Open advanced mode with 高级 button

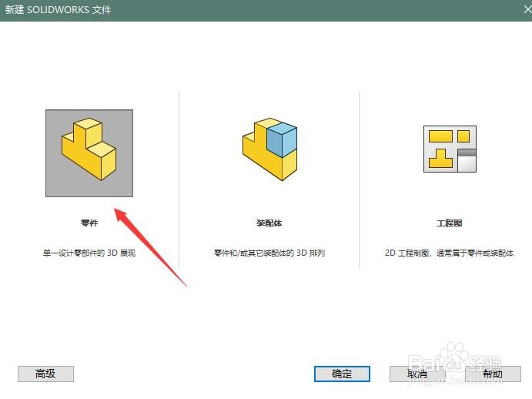click(45, 374)
